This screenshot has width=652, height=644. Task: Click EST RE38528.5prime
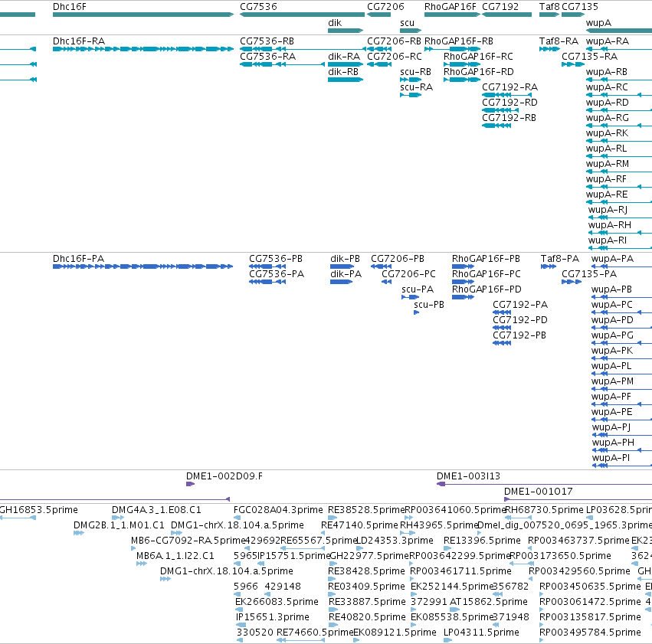[366, 510]
